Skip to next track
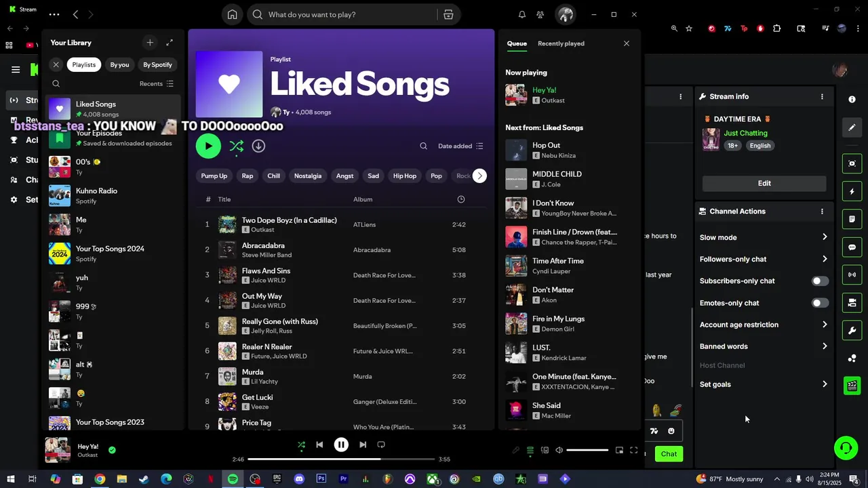This screenshot has height=488, width=868. click(363, 445)
